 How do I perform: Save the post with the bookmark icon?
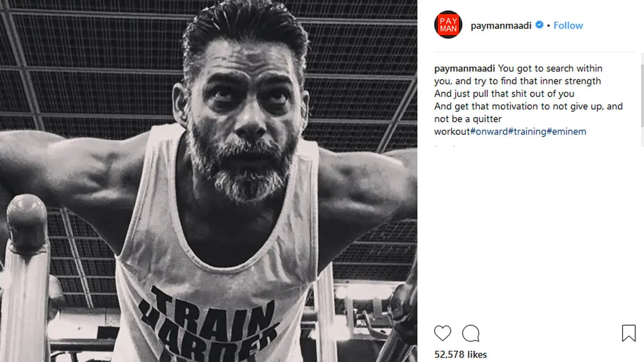click(x=628, y=334)
